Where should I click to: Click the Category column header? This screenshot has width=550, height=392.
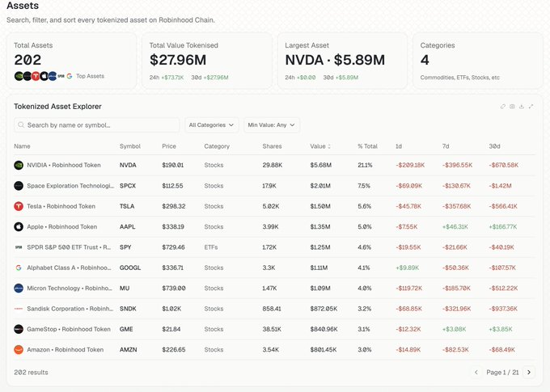(x=217, y=146)
